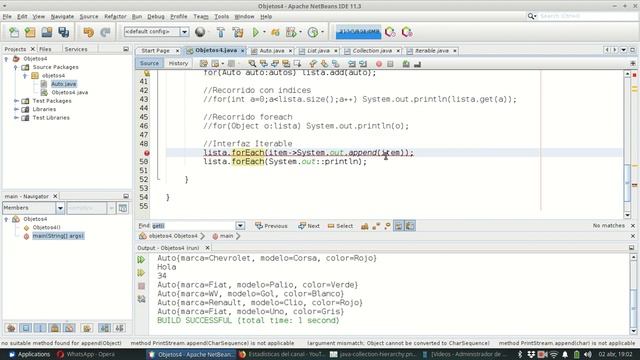Open the Source menu
Screen dimensions: 640x360
[89, 17]
